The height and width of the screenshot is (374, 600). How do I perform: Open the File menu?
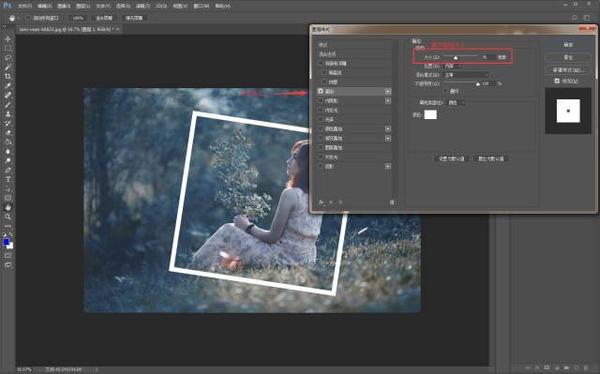[25, 6]
